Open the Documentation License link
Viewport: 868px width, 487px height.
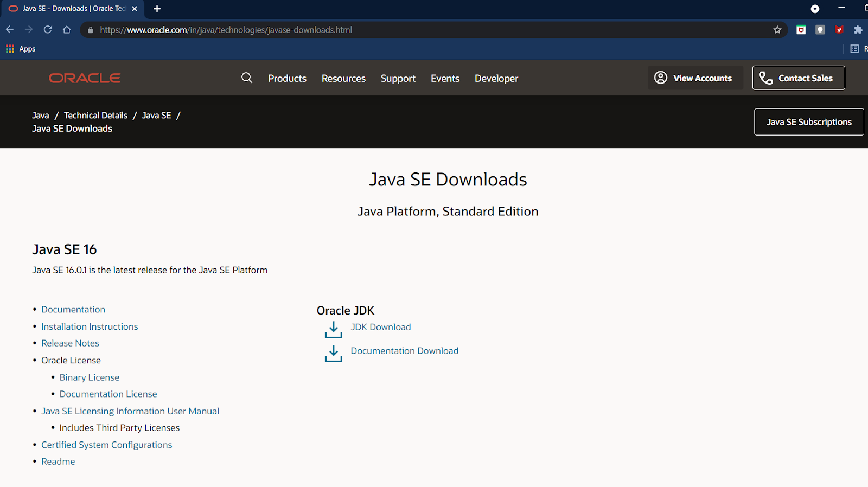click(x=108, y=394)
